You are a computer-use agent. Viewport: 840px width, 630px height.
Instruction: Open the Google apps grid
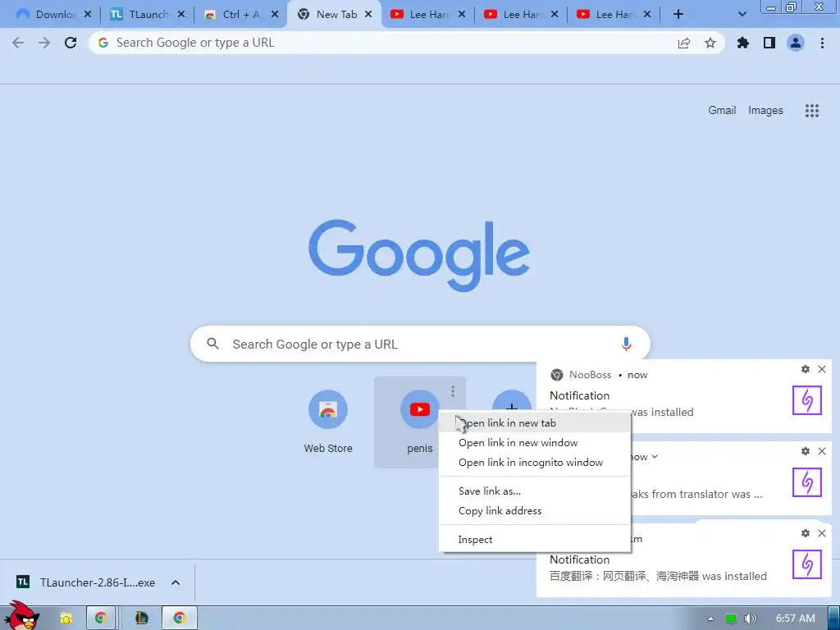[x=811, y=111]
